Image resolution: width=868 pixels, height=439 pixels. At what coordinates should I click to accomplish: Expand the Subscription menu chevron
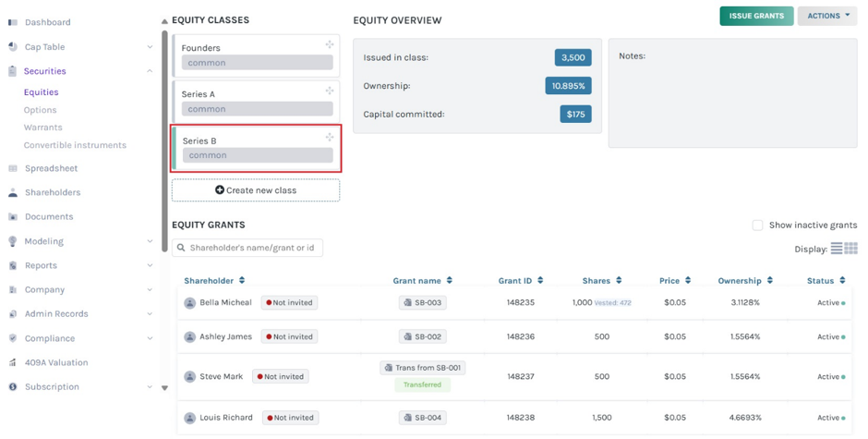click(x=150, y=387)
